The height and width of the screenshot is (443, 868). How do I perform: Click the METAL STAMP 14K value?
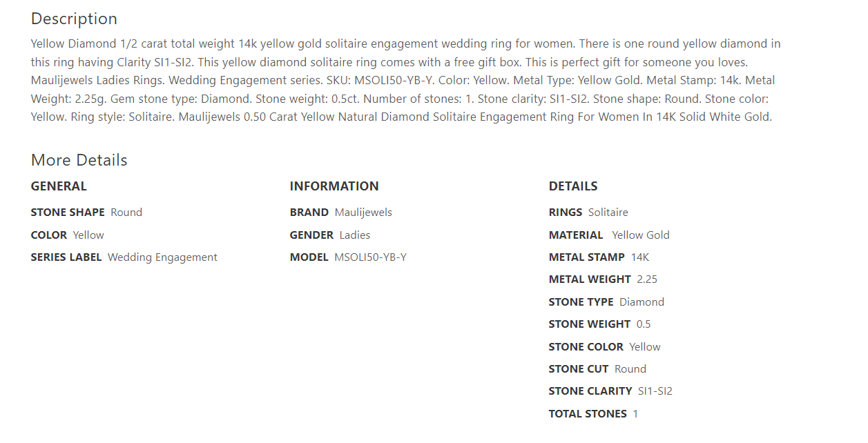coord(640,257)
